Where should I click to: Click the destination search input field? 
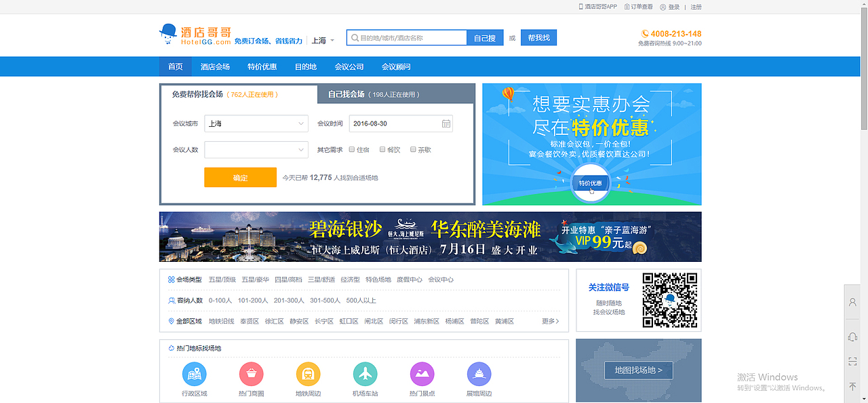407,37
